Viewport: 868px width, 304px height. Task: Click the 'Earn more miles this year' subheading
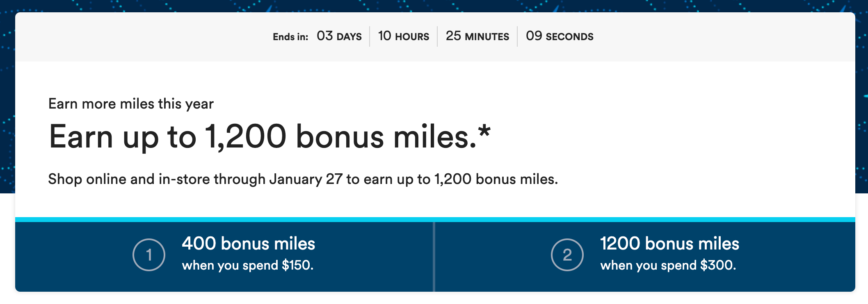[131, 104]
